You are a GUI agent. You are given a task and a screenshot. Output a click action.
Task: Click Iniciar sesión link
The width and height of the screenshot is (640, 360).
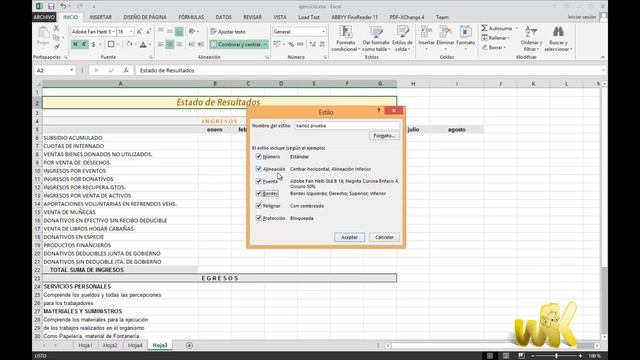(582, 17)
